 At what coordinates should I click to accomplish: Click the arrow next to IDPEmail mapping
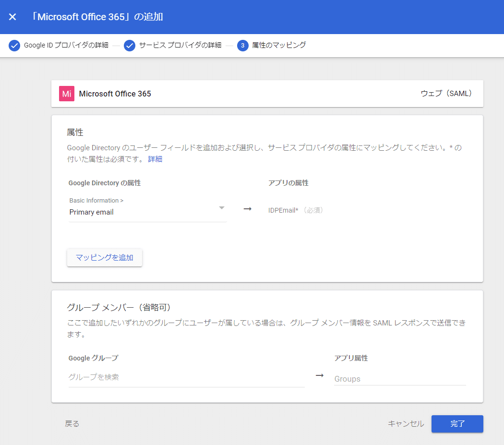click(x=247, y=209)
